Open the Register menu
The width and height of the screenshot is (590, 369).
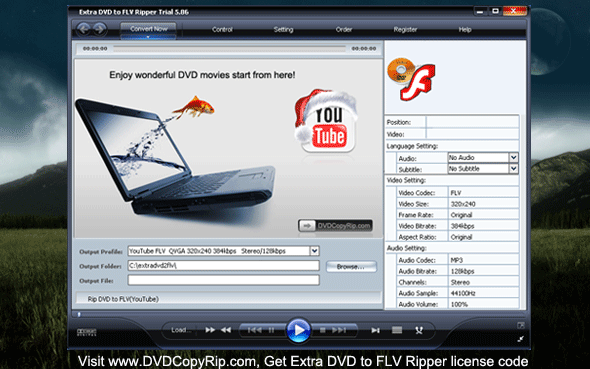pos(405,29)
